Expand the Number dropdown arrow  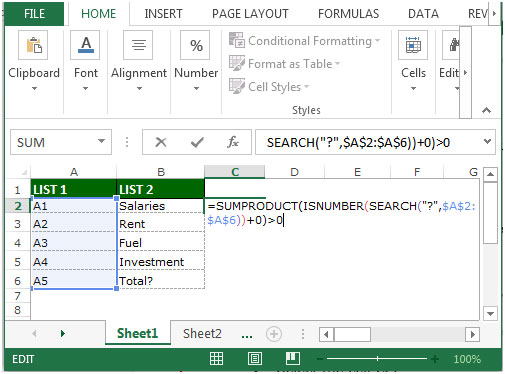(x=196, y=88)
